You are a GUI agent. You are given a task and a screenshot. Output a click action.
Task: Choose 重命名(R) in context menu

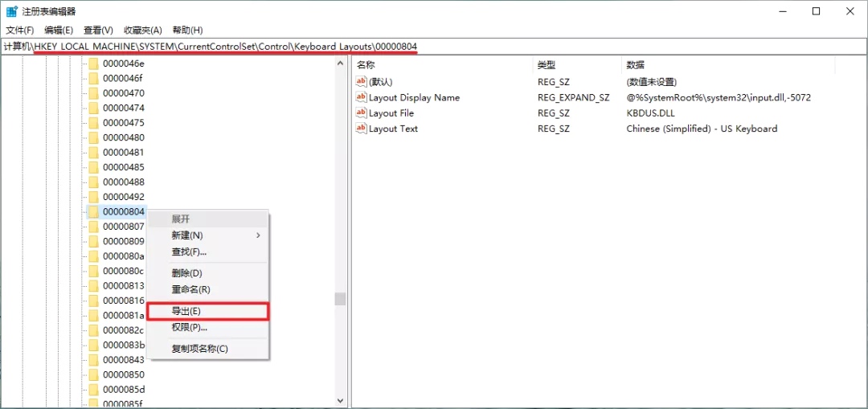coord(207,289)
